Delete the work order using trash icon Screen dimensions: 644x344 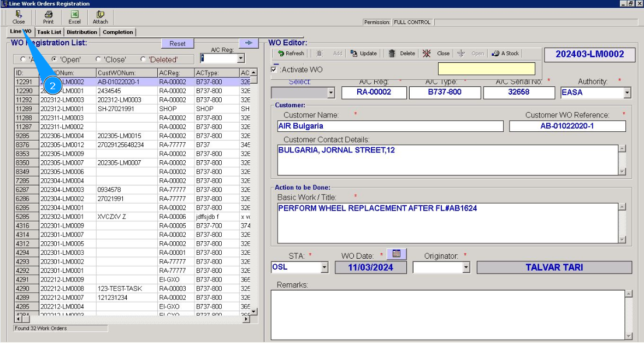(x=401, y=54)
